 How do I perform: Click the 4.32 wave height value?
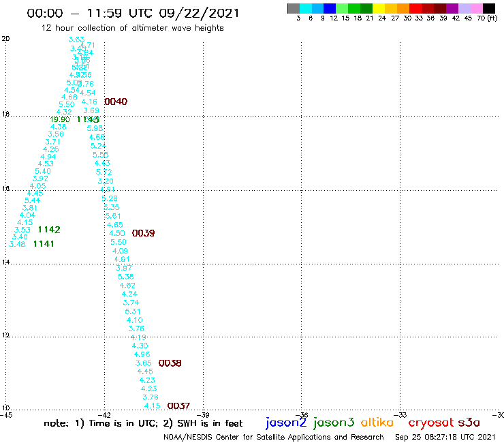[64, 112]
